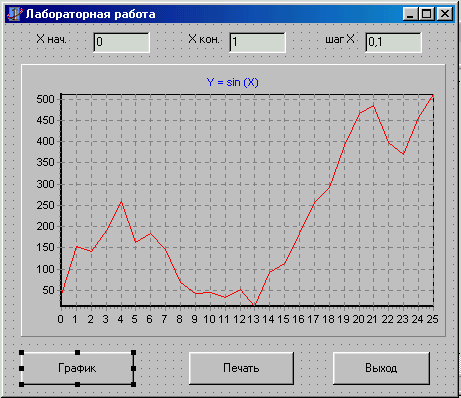This screenshot has width=461, height=398.
Task: Focus the X кон. input field
Action: click(x=257, y=42)
